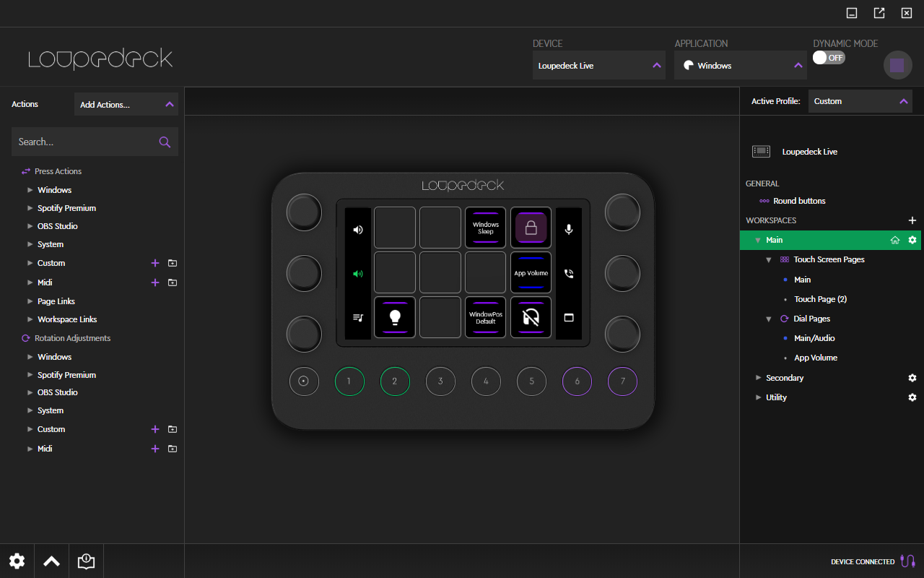The height and width of the screenshot is (578, 924).
Task: Open settings gear at bottom left
Action: [17, 561]
